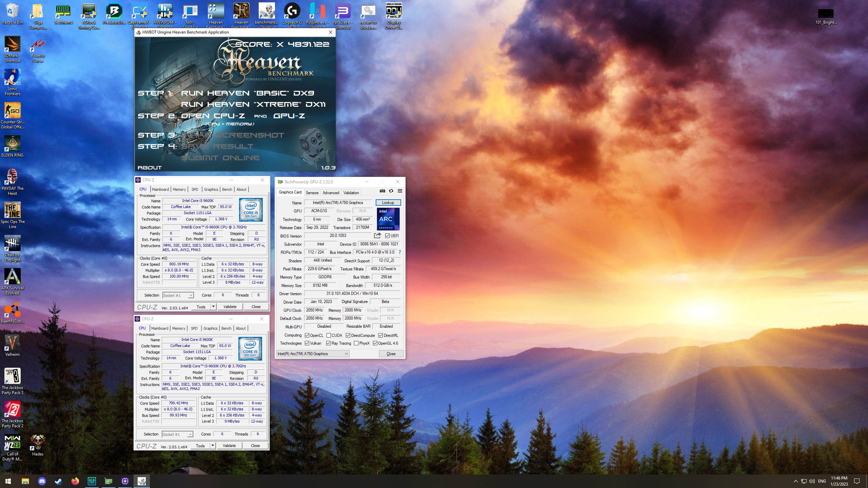
Task: Open Assetto Corsa desktop icon
Action: [x=38, y=49]
